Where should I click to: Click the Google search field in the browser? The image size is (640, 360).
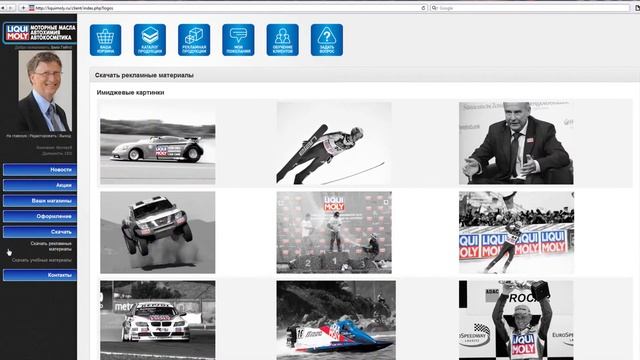tap(530, 8)
